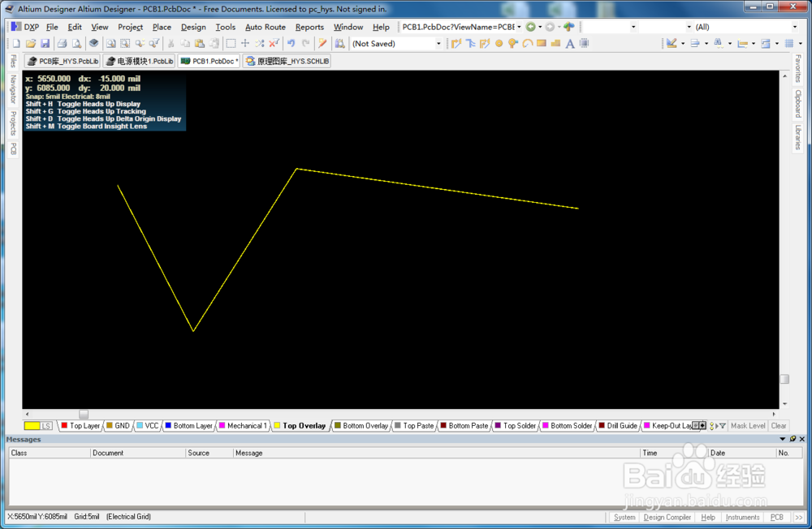Click the Cross Probe pencil icon
Viewport: 812px width, 529px height.
click(322, 44)
